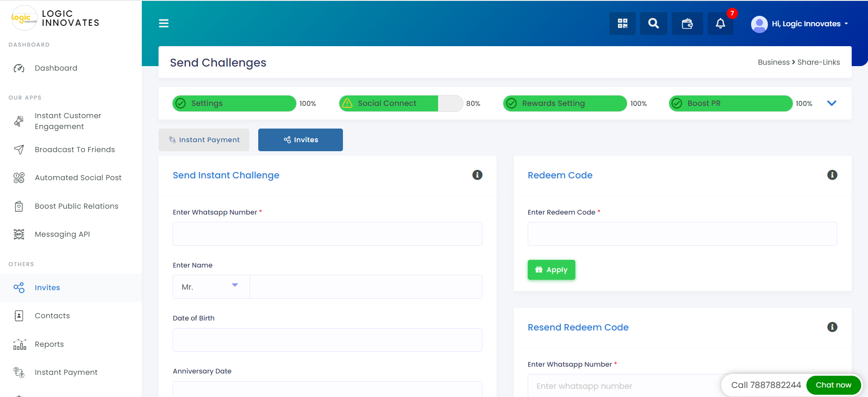The width and height of the screenshot is (868, 397).
Task: Open Automated Social Post menu item
Action: coord(78,178)
